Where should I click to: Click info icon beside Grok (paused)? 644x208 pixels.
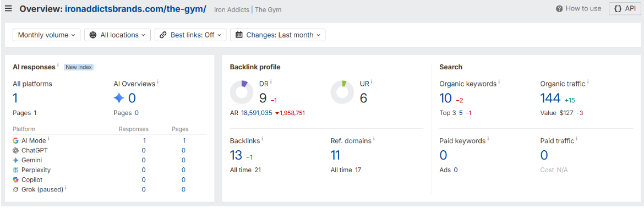tap(66, 188)
